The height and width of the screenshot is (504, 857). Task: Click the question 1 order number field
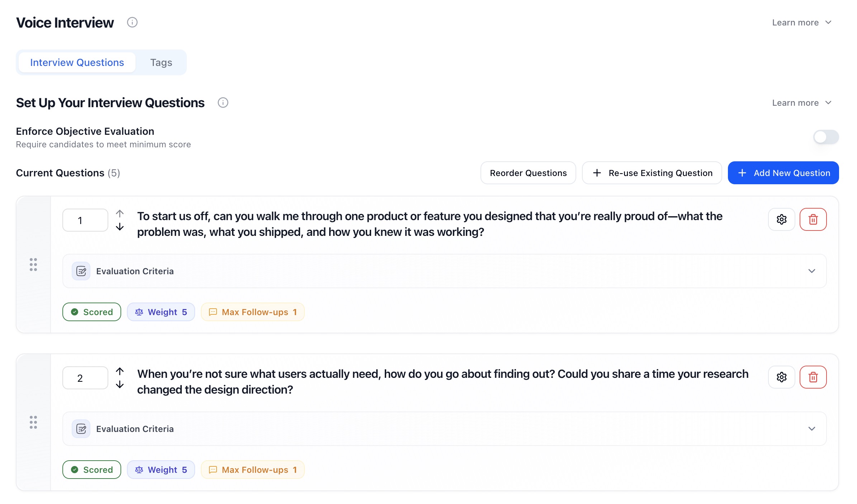pos(85,220)
